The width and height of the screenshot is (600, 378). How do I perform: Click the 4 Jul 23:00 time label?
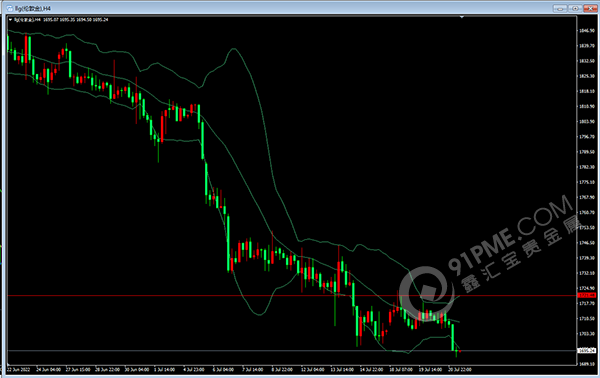(194, 370)
